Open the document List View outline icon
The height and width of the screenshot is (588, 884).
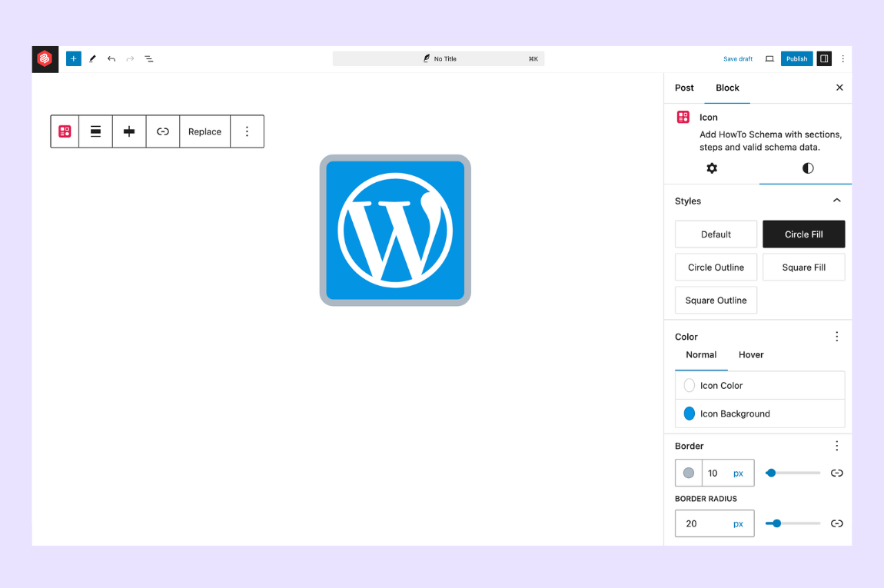tap(149, 58)
